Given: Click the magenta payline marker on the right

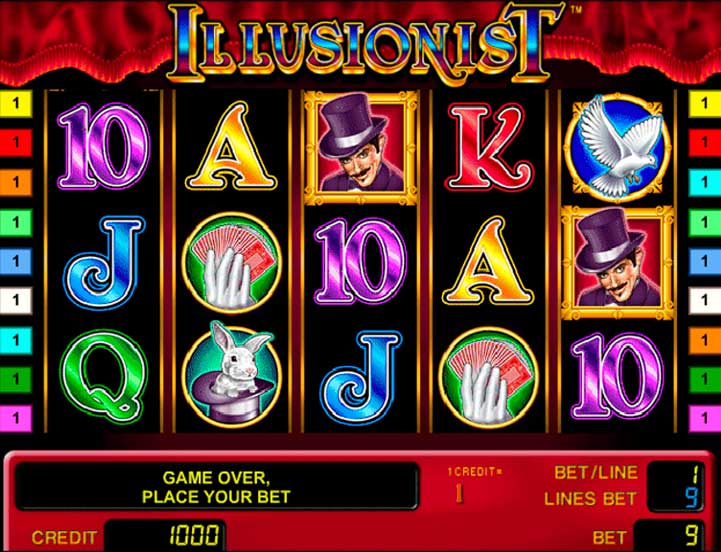Looking at the screenshot, I should (704, 418).
